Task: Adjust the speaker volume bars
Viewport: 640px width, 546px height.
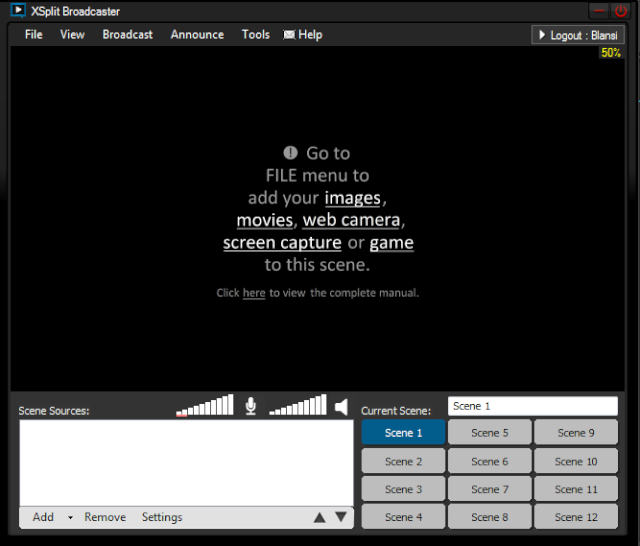Action: [x=298, y=405]
